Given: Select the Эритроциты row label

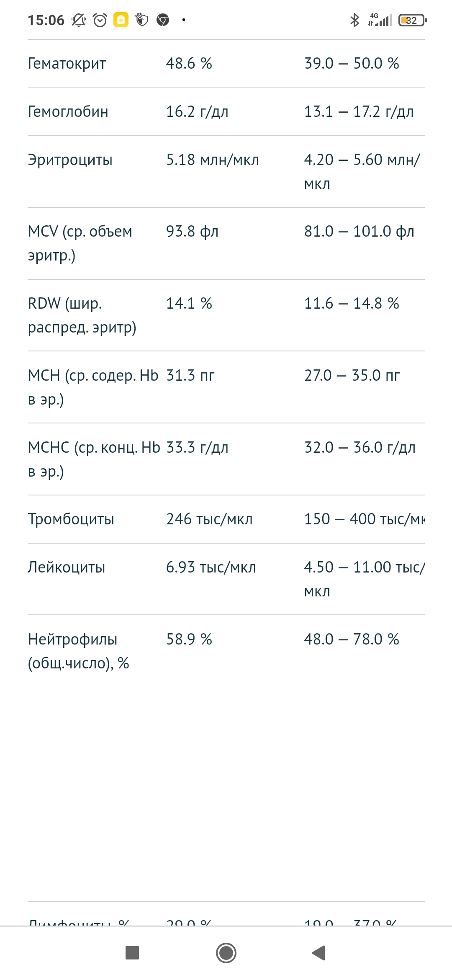Looking at the screenshot, I should [70, 160].
